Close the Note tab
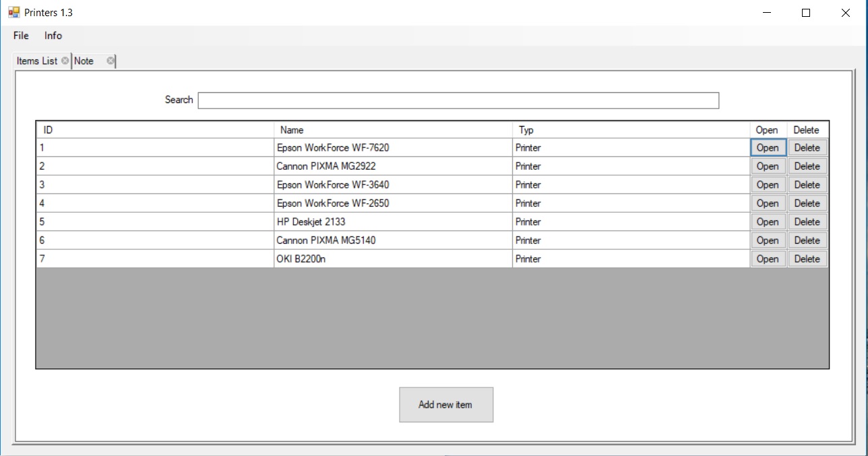Image resolution: width=868 pixels, height=456 pixels. click(111, 61)
